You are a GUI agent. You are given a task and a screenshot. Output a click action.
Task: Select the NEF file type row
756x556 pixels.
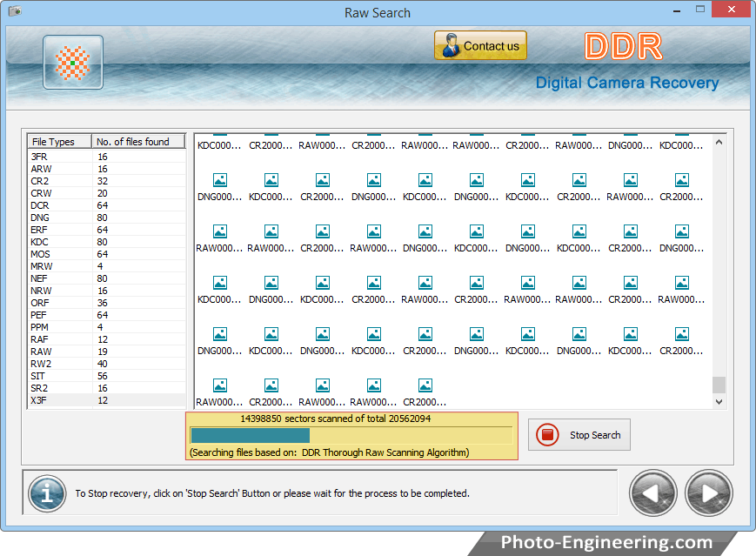coord(106,278)
